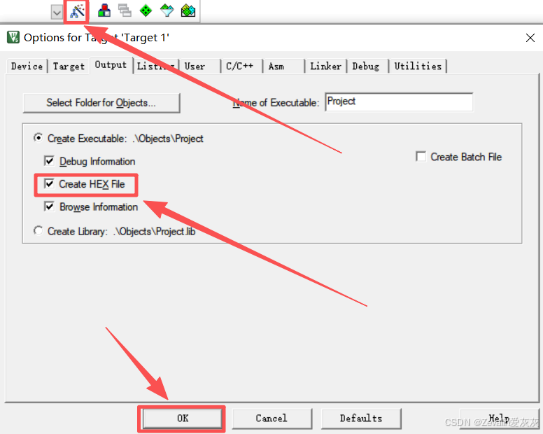Open the Listing tab

[x=156, y=66]
